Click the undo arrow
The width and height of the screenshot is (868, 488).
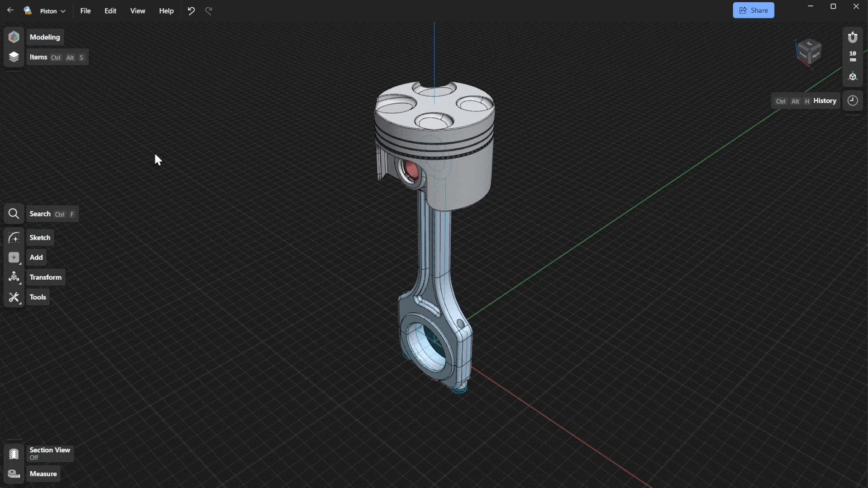(x=191, y=11)
